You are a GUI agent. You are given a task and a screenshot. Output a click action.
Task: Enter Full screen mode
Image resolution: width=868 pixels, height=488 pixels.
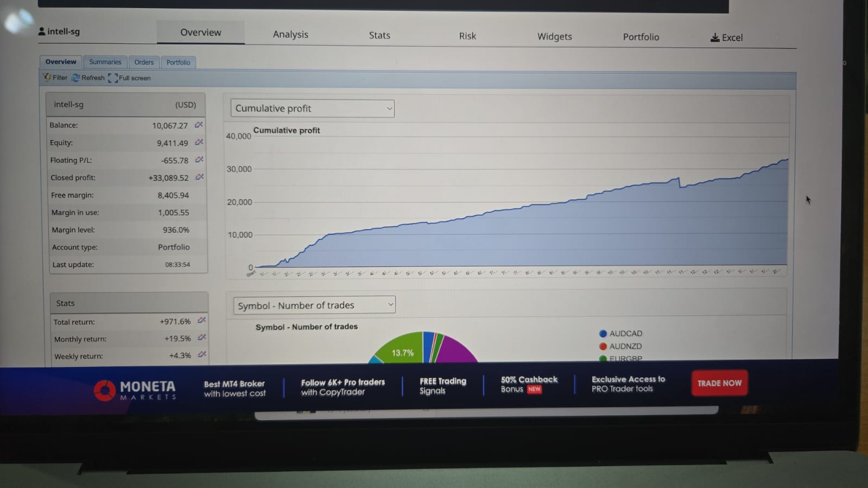pyautogui.click(x=130, y=78)
